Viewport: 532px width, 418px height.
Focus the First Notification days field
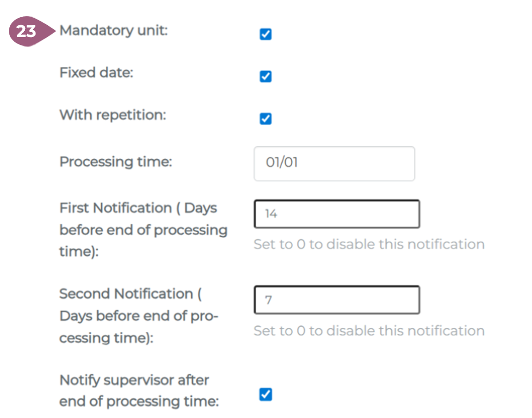336,214
